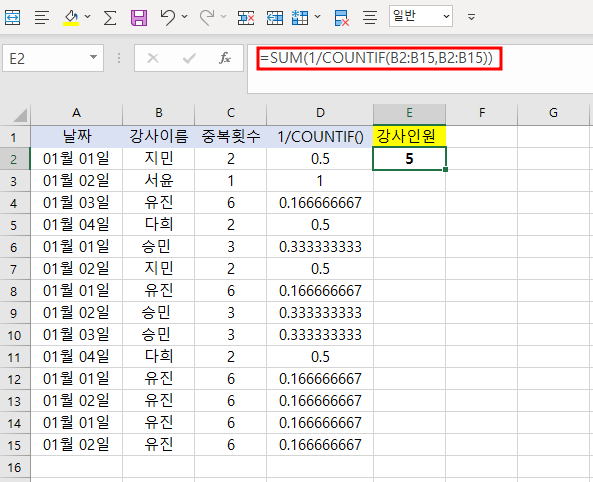Cancel the formula entry with X button
The height and width of the screenshot is (482, 593).
pos(153,58)
